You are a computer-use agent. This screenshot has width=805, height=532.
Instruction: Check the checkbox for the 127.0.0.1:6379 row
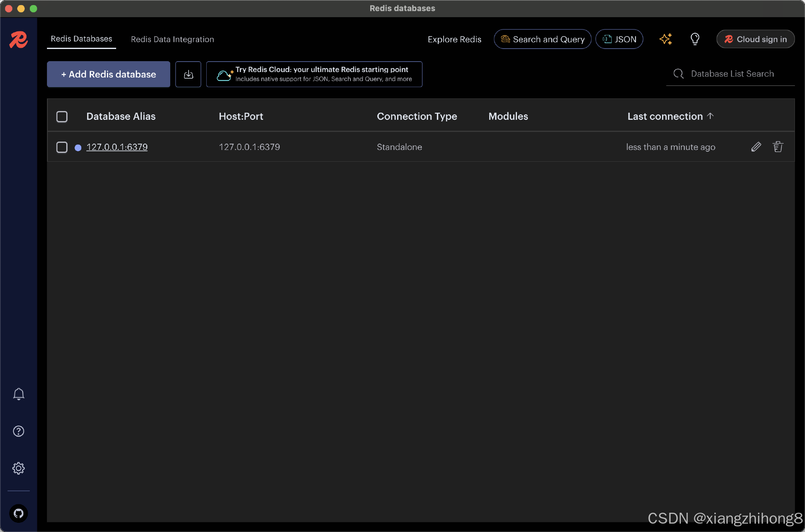62,147
